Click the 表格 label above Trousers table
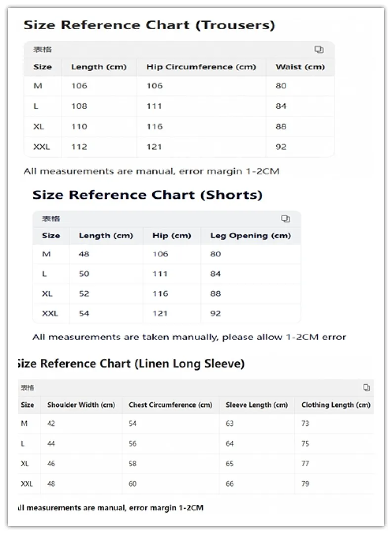 (43, 50)
